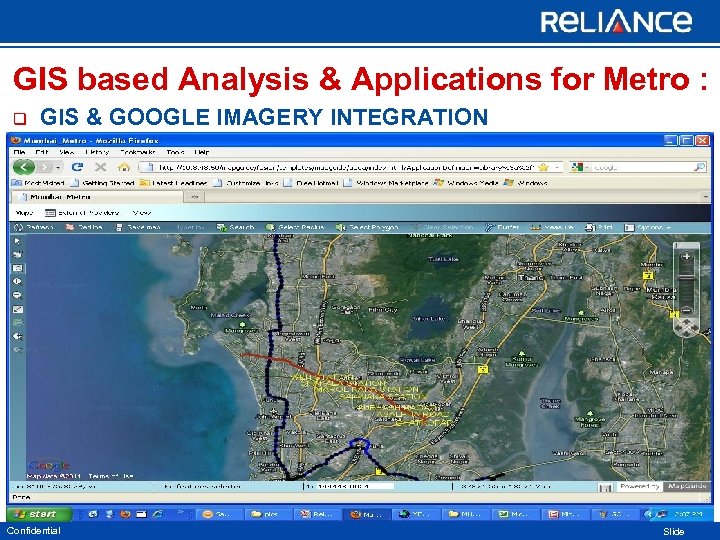
Task: Activate the Select Polygon tool
Action: pos(367,227)
